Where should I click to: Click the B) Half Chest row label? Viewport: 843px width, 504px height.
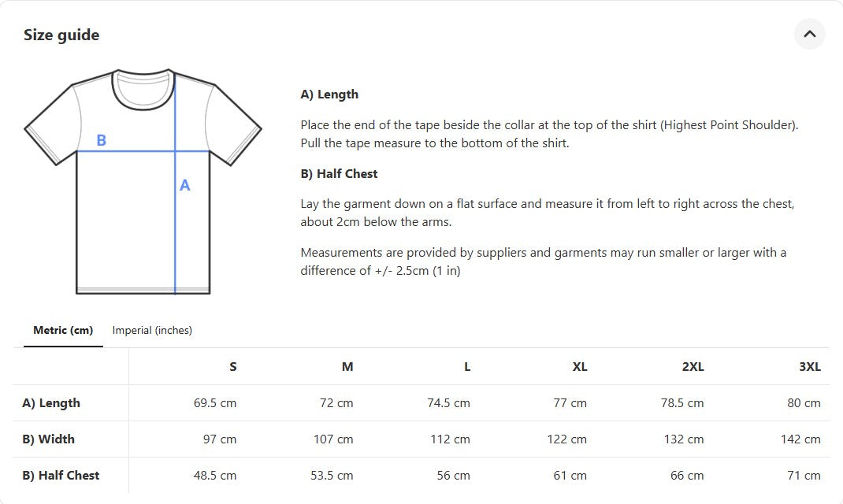pyautogui.click(x=61, y=475)
